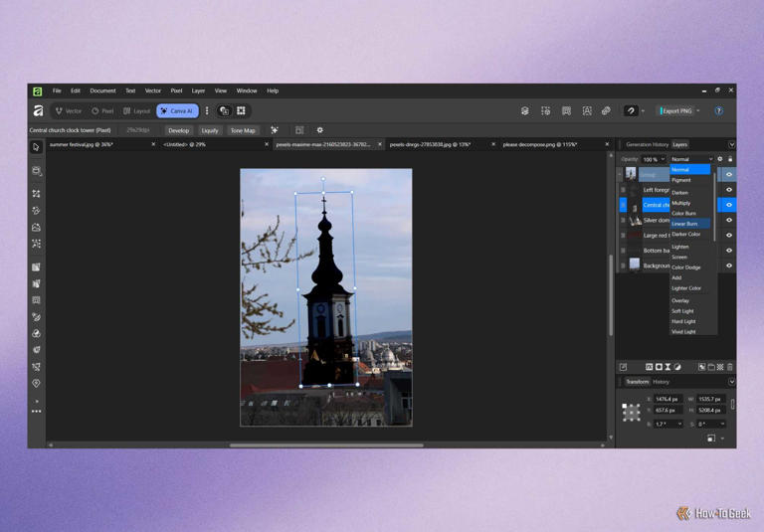Click the question mark help icon
The height and width of the screenshot is (532, 764).
[718, 111]
